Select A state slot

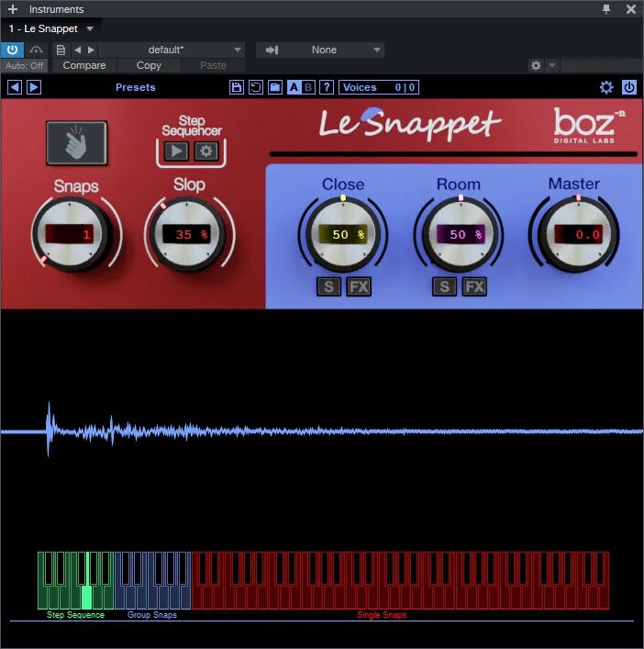point(294,87)
